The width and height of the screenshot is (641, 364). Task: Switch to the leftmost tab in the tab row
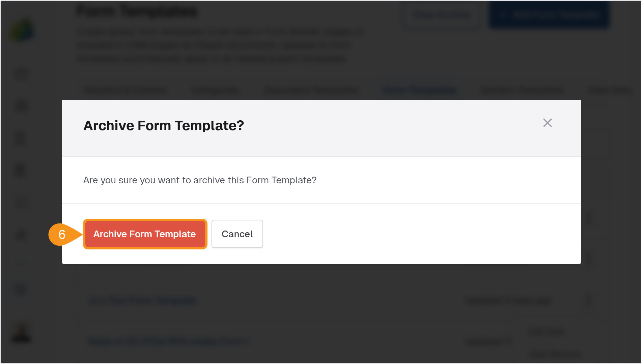[x=126, y=90]
